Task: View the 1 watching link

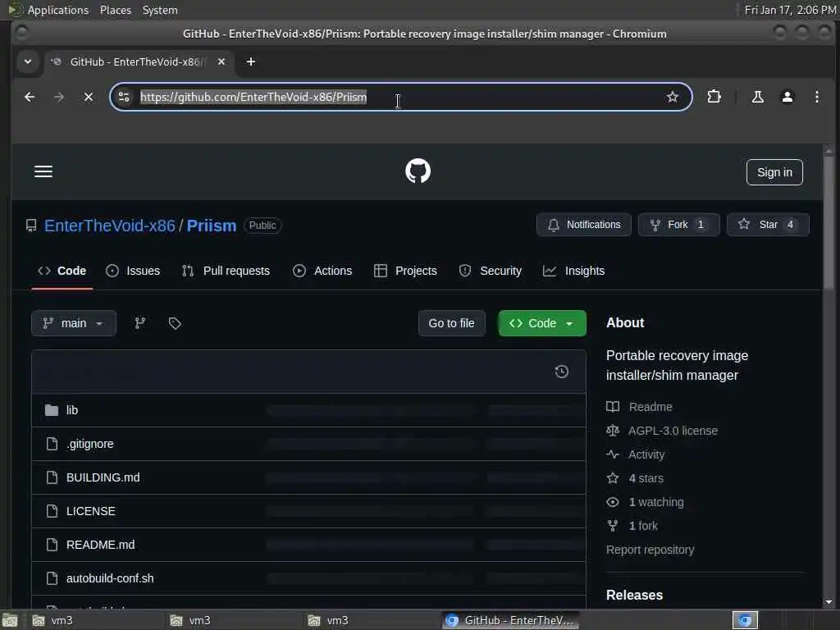Action: point(645,503)
